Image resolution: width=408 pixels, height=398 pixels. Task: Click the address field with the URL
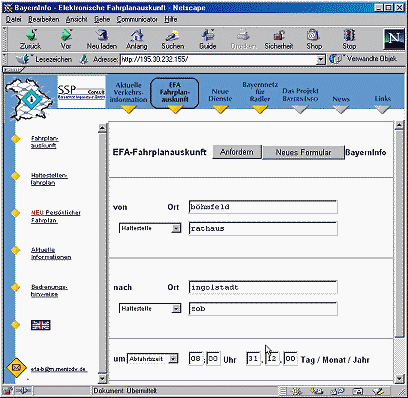click(218, 60)
